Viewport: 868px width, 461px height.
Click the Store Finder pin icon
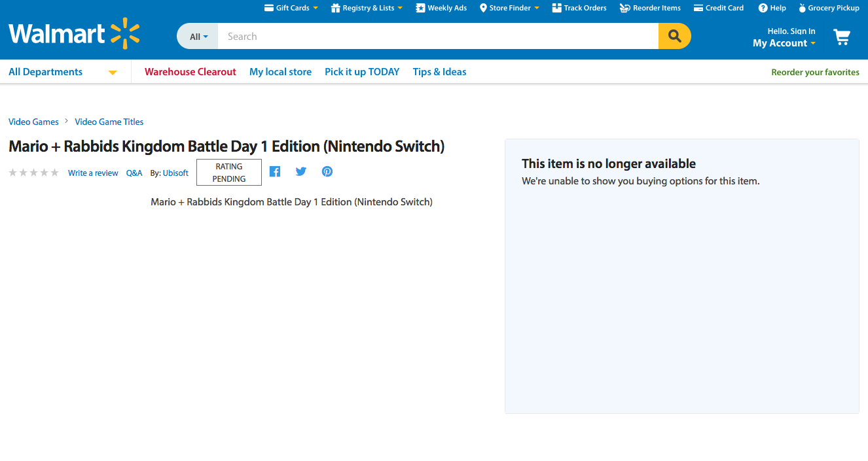483,8
